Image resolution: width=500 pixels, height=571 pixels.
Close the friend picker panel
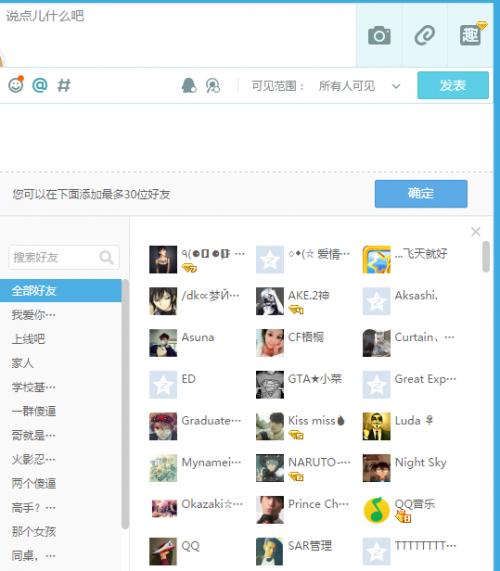pos(476,232)
